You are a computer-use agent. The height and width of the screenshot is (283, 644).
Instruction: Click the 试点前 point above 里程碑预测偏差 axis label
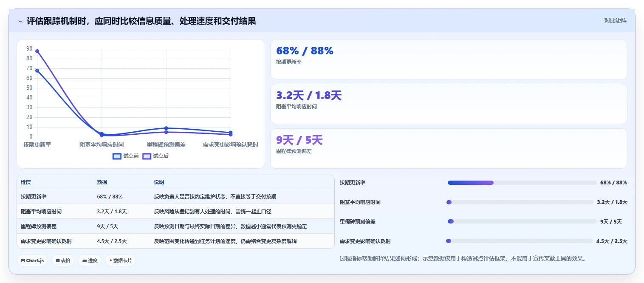pyautogui.click(x=166, y=128)
